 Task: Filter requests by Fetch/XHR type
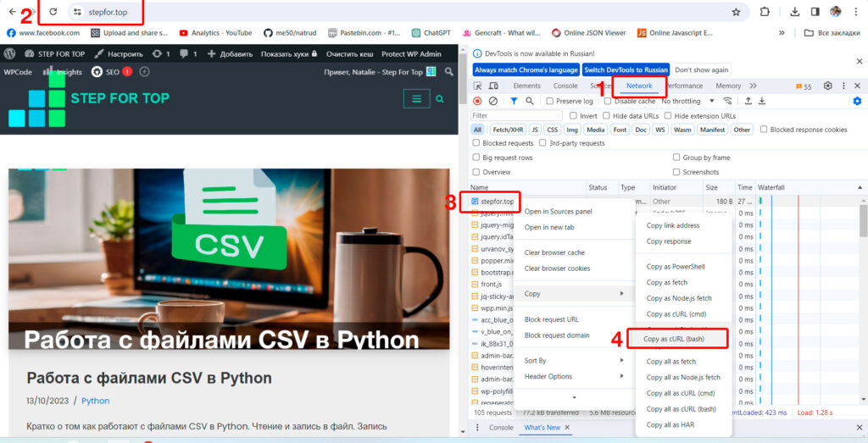507,130
